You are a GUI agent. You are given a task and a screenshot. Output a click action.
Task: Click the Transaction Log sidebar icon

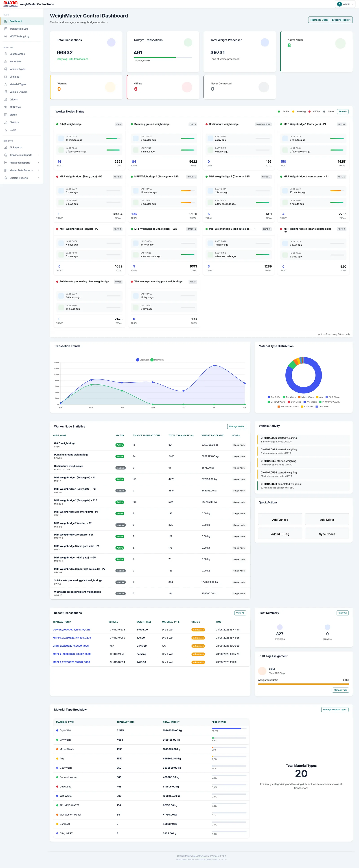point(6,29)
